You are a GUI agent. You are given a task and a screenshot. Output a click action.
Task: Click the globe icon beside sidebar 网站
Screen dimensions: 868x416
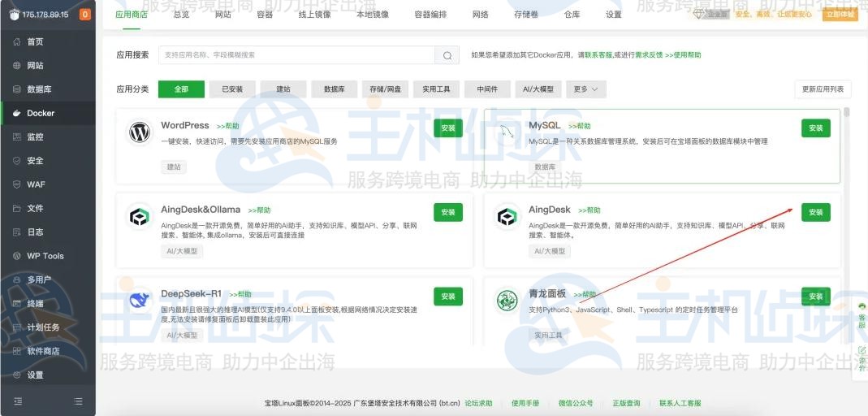(x=16, y=65)
